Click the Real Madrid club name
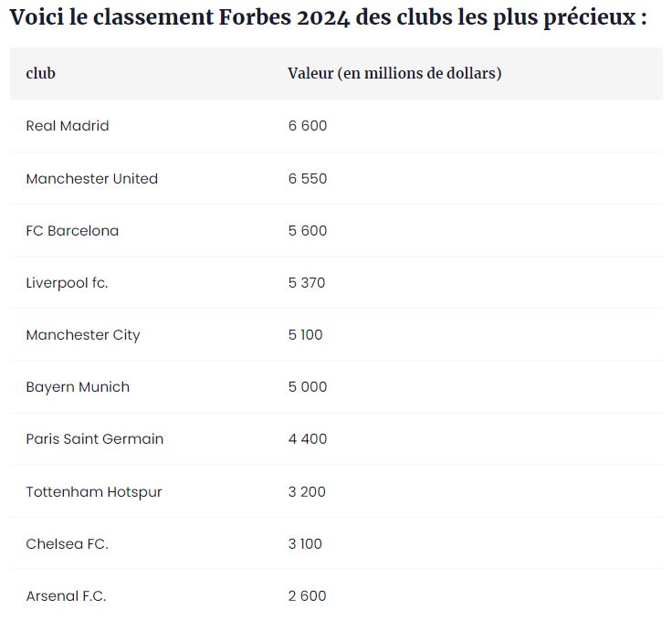672x620 pixels. [x=68, y=126]
